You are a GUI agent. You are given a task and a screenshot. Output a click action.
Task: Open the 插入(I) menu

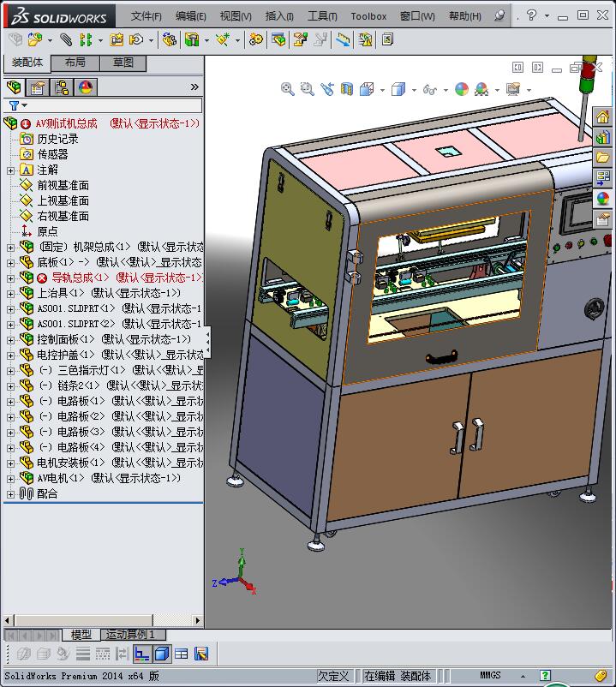[279, 16]
